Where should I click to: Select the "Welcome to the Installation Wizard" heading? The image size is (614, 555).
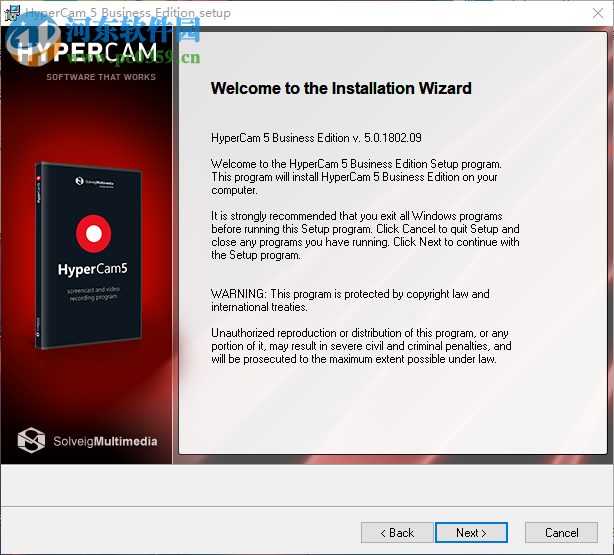point(341,88)
